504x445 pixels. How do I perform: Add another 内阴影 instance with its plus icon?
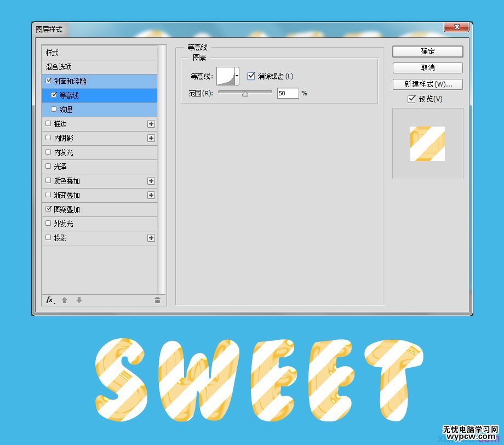tap(151, 138)
